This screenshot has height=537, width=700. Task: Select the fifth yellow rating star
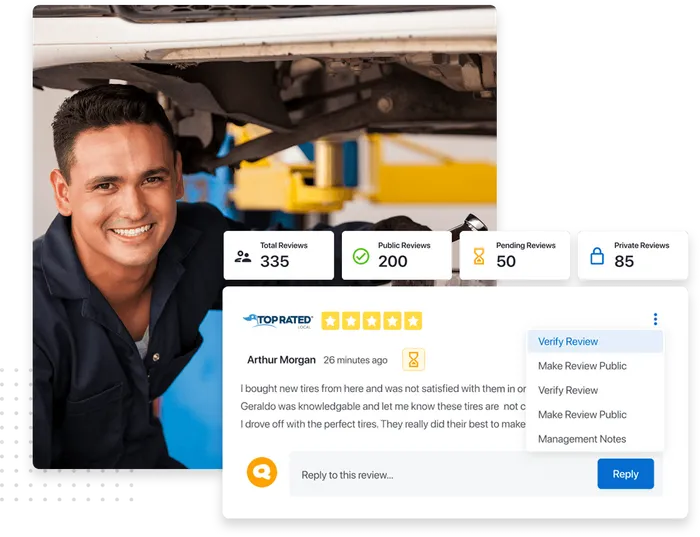413,321
